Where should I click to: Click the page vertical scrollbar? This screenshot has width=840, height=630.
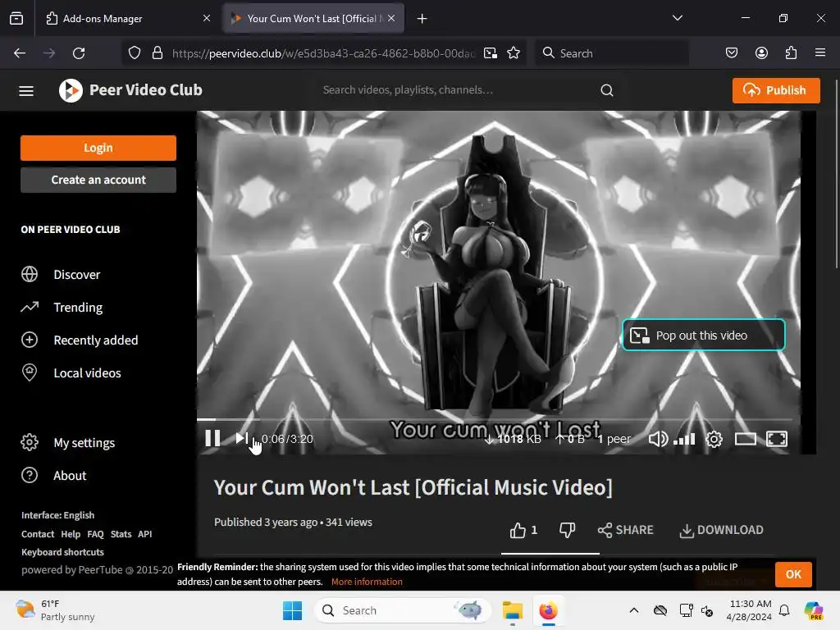point(836,174)
